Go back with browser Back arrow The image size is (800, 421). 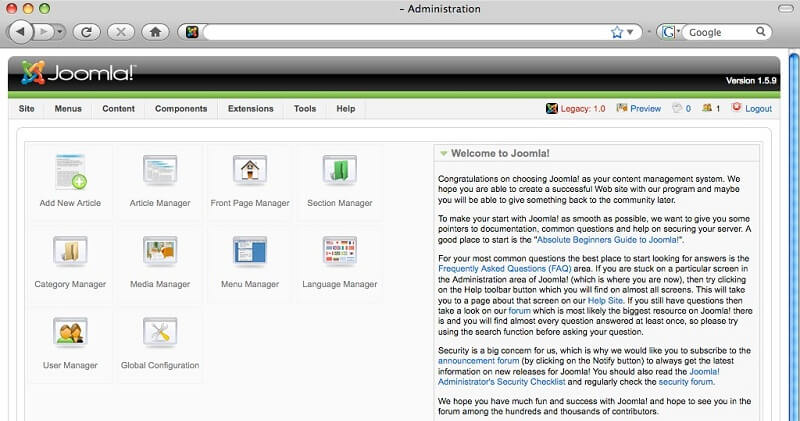coord(20,32)
